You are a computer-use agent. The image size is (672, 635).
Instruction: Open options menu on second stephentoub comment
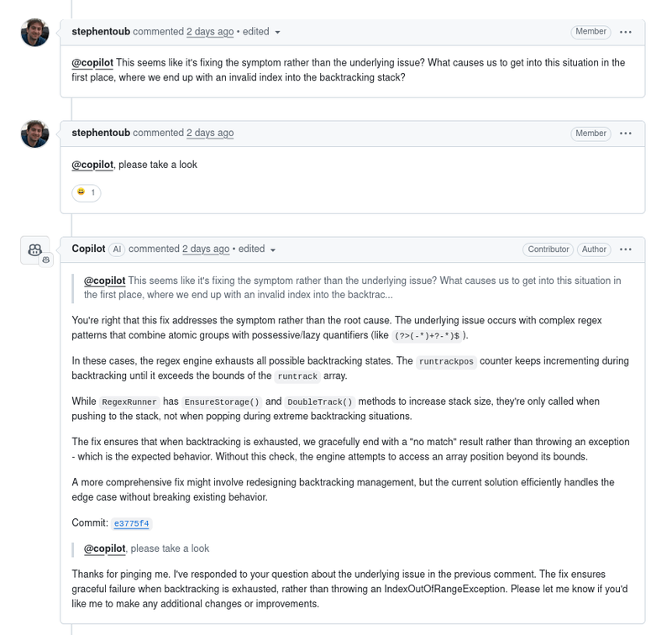[x=625, y=134]
